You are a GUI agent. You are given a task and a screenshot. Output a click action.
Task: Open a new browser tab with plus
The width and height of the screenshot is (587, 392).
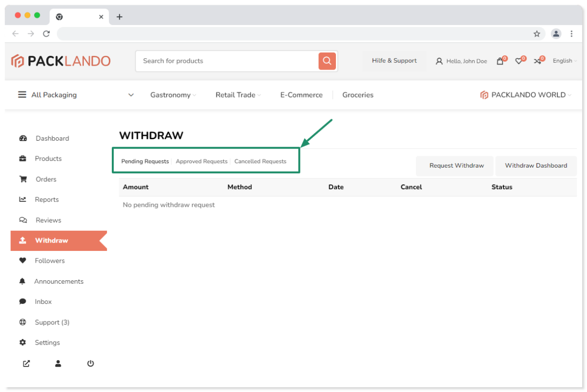pos(120,17)
